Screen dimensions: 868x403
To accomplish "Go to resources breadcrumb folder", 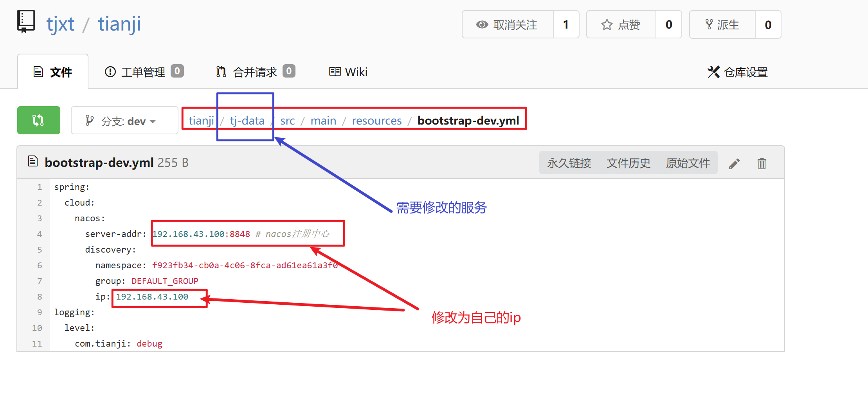I will (x=376, y=121).
